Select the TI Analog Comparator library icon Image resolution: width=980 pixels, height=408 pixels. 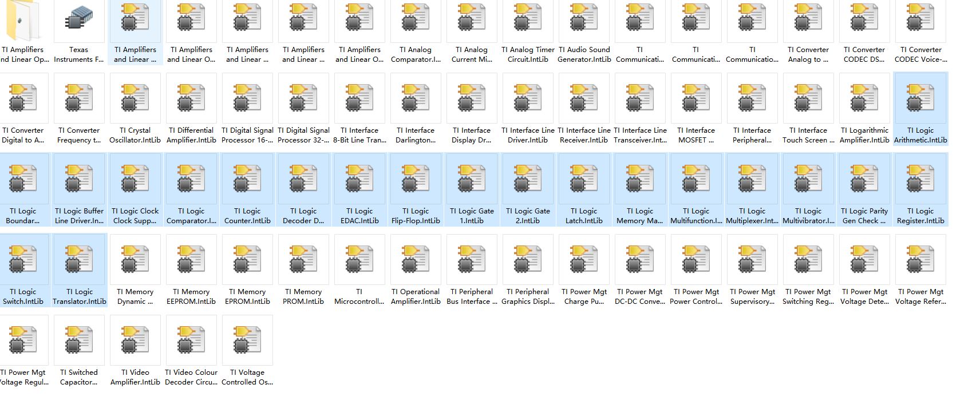pyautogui.click(x=416, y=17)
